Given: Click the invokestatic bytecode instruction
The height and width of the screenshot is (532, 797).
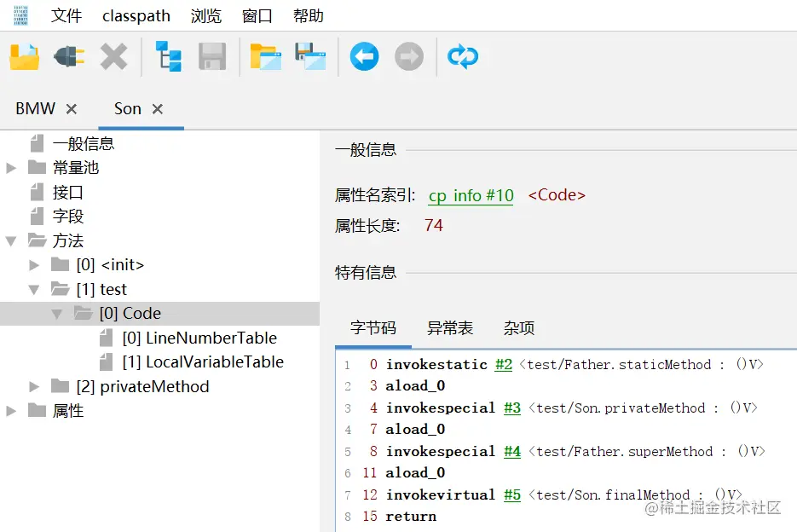Looking at the screenshot, I should [436, 364].
